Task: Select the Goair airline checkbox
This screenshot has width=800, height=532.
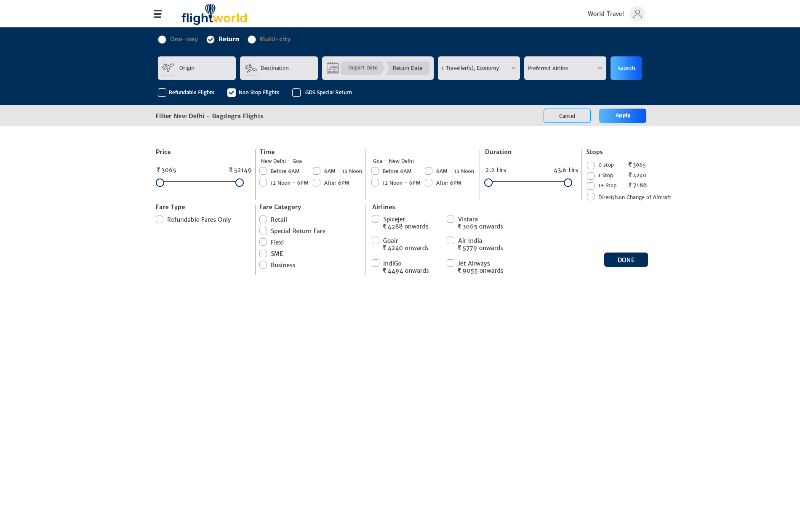Action: pos(376,240)
